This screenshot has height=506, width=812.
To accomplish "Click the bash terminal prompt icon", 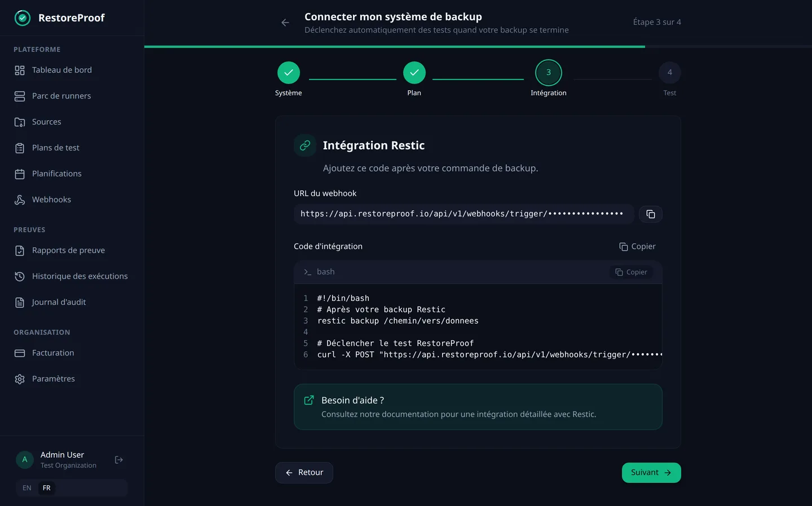I will 307,272.
